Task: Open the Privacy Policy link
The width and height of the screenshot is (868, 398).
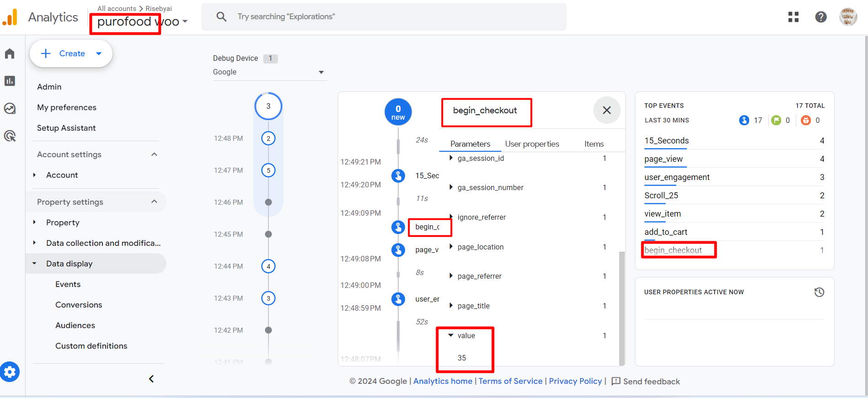Action: 575,381
